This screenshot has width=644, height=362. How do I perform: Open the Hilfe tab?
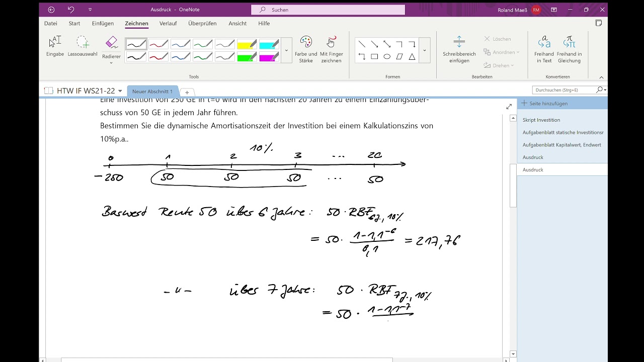pyautogui.click(x=264, y=23)
